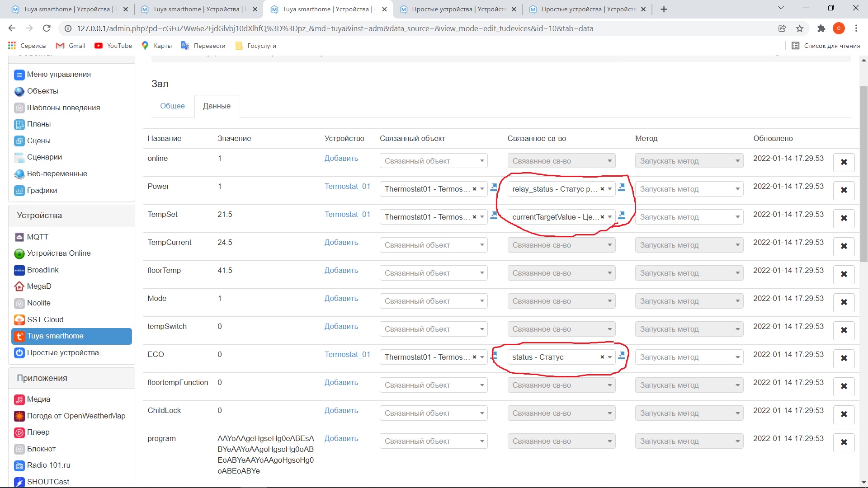
Task: Open Погода от OpenWeatherMap app
Action: click(x=75, y=416)
